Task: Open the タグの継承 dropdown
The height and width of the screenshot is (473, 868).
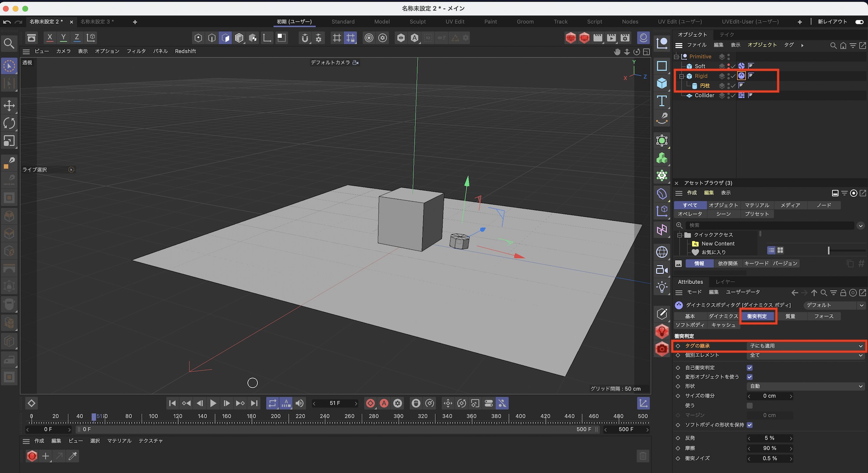Action: pos(806,346)
